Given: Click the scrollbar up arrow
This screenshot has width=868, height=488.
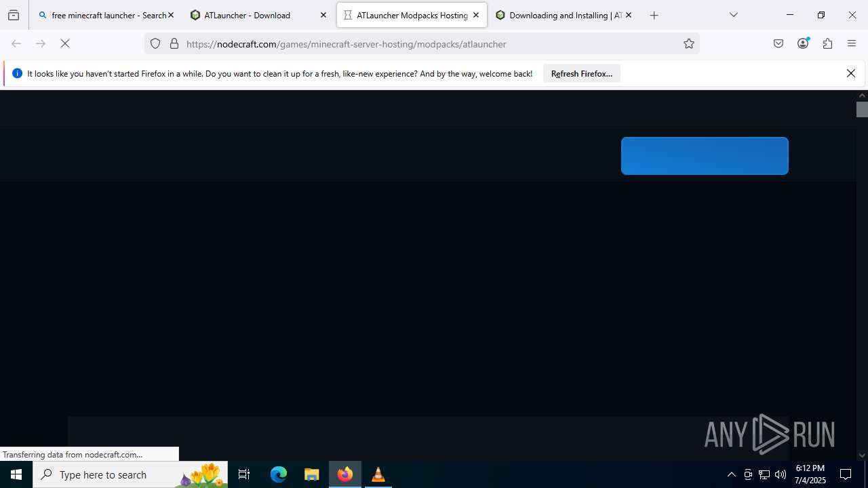Looking at the screenshot, I should 862,96.
